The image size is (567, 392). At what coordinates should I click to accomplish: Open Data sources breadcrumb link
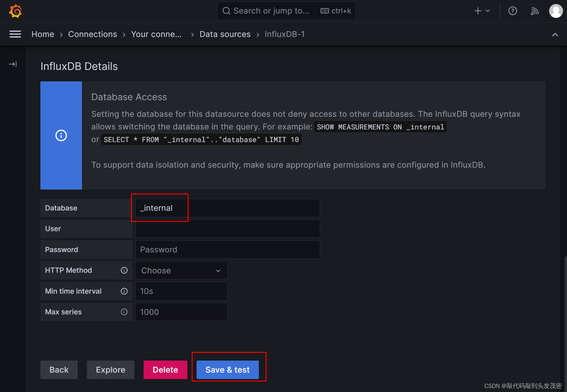pos(225,34)
